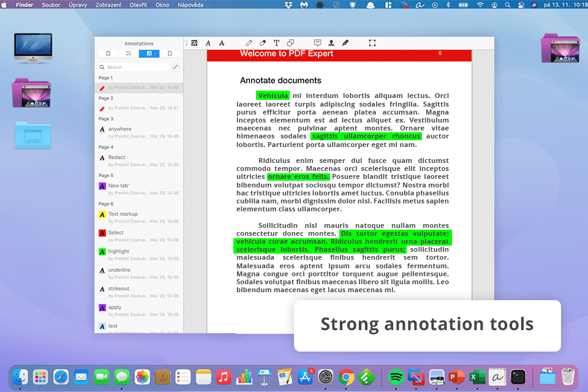The width and height of the screenshot is (588, 392).
Task: Activate the Text box tool
Action: pos(276,43)
